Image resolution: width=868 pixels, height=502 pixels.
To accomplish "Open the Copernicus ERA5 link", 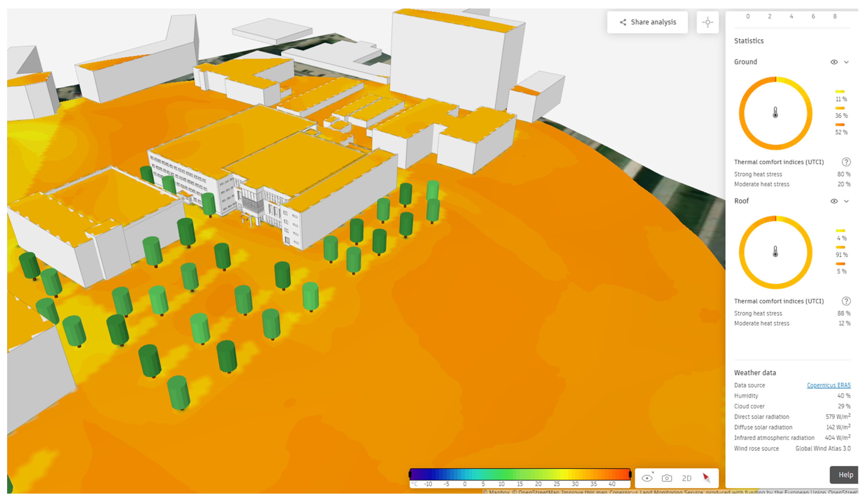I will coord(828,385).
